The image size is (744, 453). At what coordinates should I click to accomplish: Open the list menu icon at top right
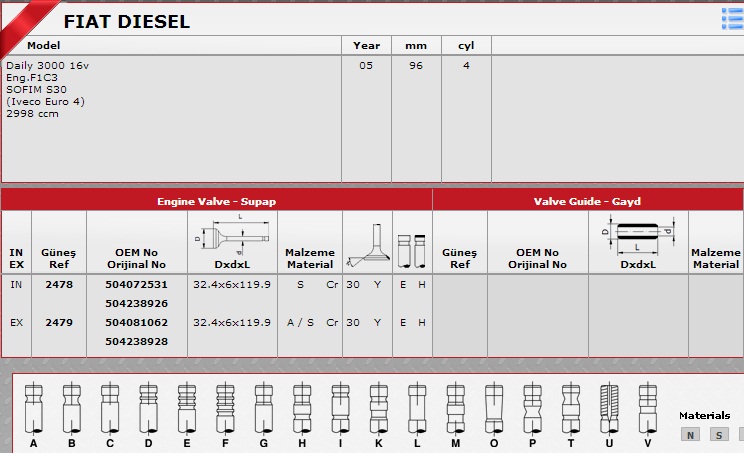point(731,19)
